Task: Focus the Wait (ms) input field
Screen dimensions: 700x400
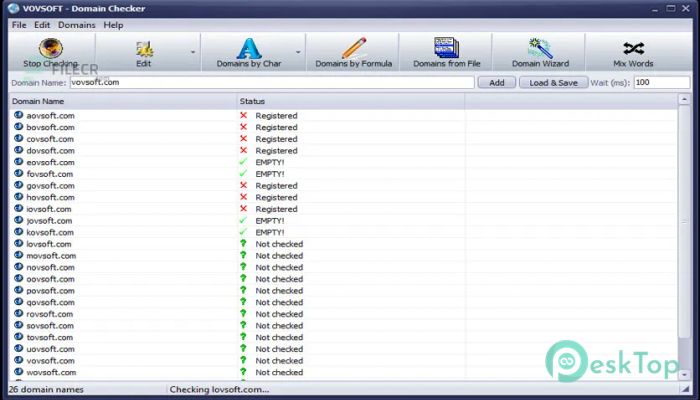Action: 662,82
